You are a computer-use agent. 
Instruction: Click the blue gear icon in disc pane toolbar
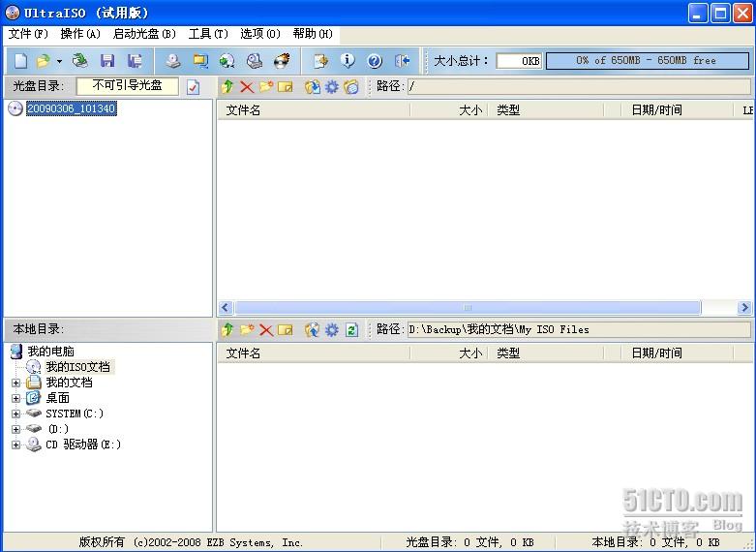pyautogui.click(x=332, y=87)
